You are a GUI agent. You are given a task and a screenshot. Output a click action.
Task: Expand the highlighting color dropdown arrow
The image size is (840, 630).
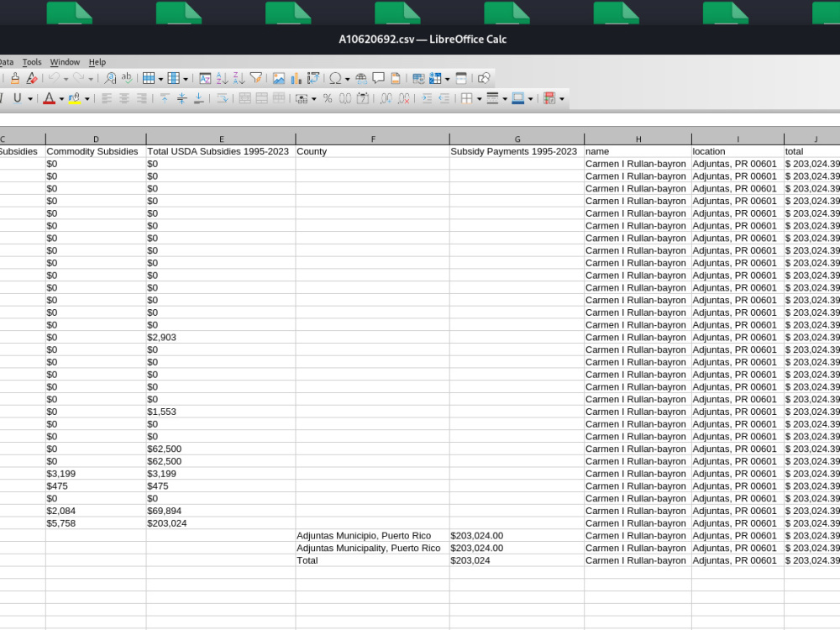coord(87,99)
